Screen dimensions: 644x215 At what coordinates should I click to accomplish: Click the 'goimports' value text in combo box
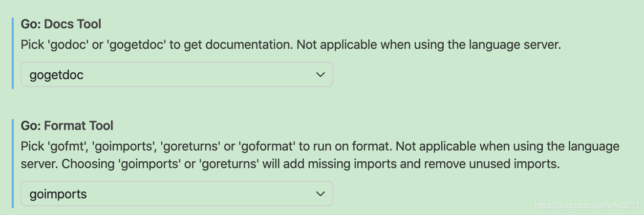(x=58, y=194)
